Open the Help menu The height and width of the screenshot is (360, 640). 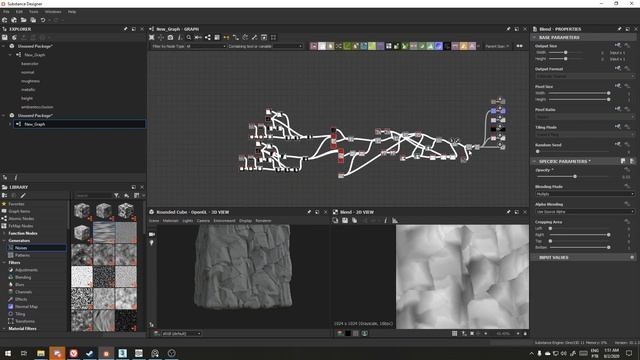(x=72, y=12)
